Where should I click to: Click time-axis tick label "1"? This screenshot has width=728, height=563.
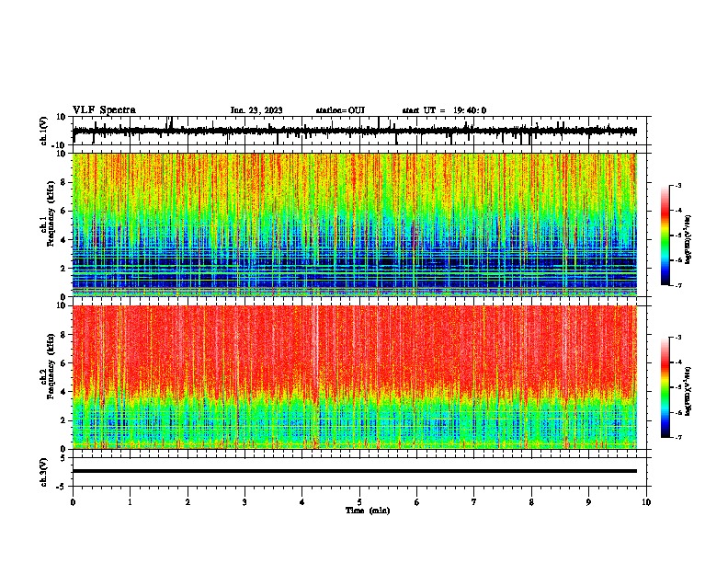(x=130, y=502)
